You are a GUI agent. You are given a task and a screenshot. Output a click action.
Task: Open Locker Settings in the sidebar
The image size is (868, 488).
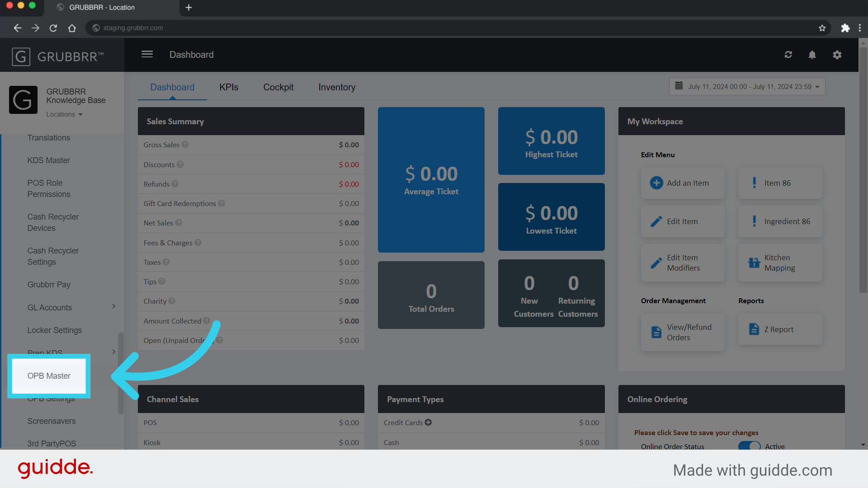click(x=55, y=330)
